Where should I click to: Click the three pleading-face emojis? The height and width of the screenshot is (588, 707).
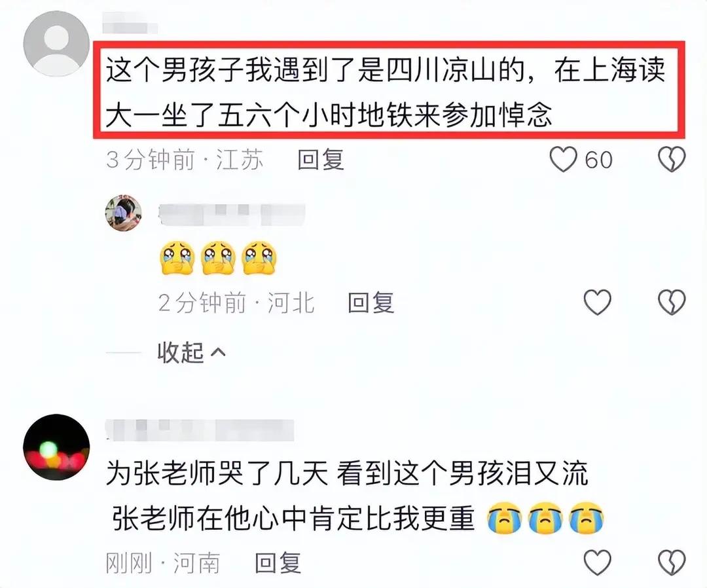[218, 258]
